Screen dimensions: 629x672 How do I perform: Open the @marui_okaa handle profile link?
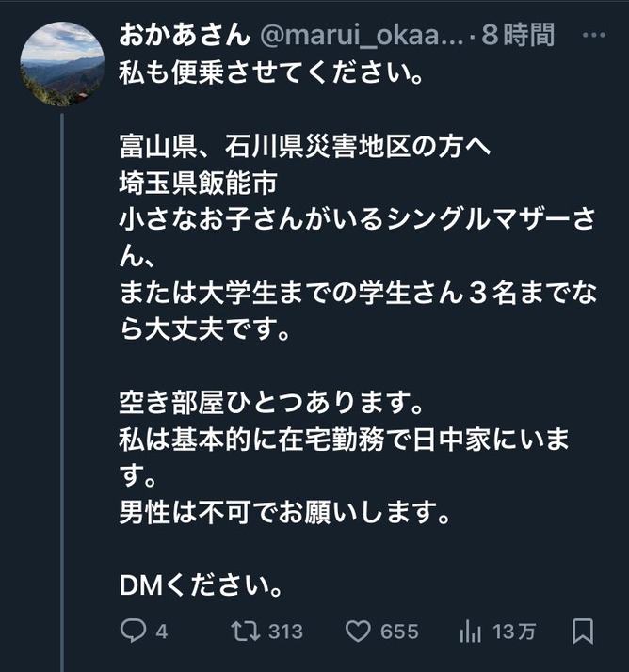[362, 36]
